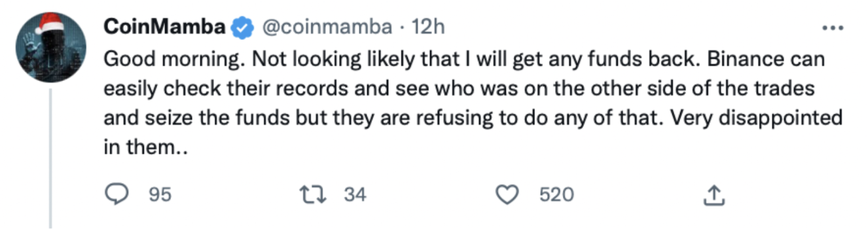Click the 520 likes count
This screenshot has width=868, height=242.
click(x=556, y=195)
